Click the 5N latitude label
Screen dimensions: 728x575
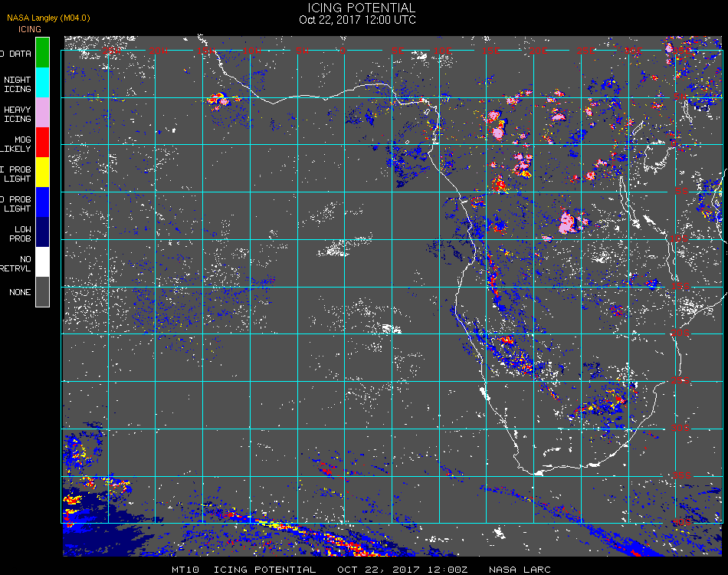[680, 97]
